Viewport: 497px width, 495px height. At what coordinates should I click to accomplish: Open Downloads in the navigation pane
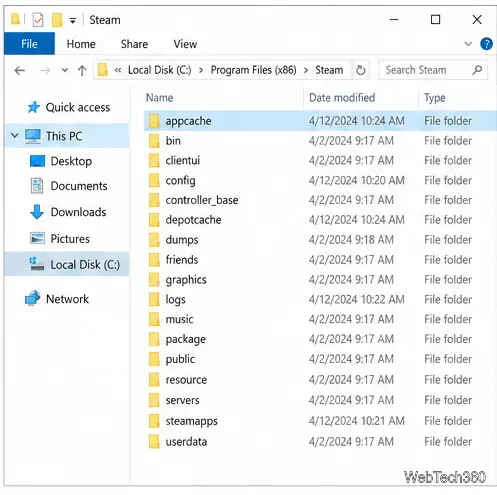point(78,212)
